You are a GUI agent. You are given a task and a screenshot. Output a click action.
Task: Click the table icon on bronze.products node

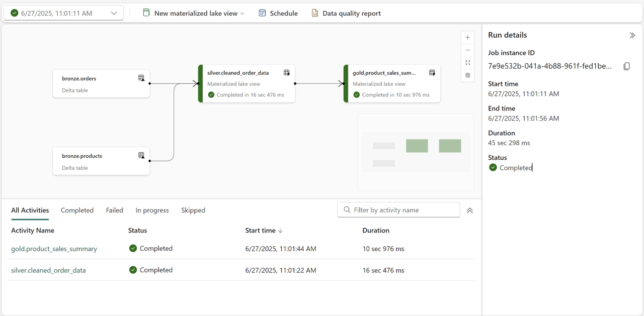pos(141,155)
